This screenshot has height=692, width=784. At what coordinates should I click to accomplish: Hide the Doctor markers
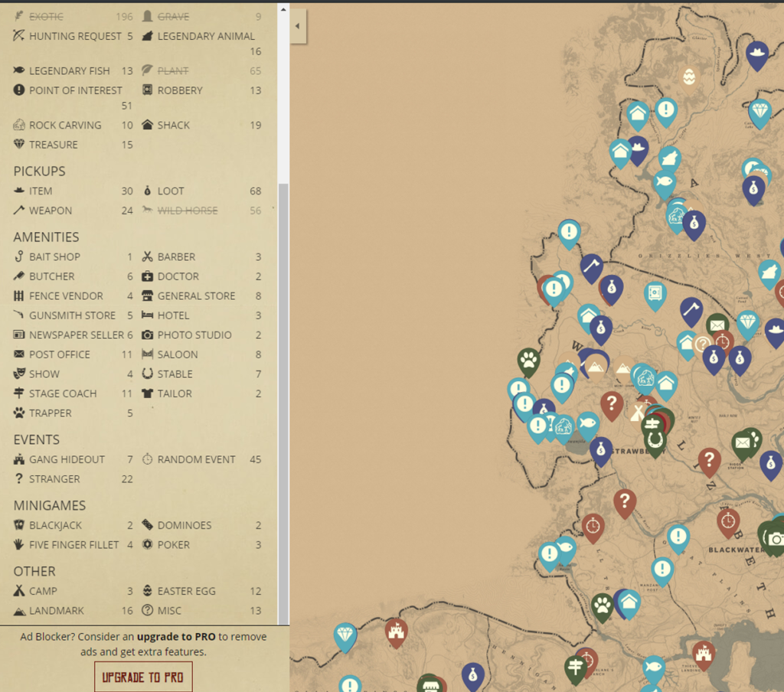(201, 276)
